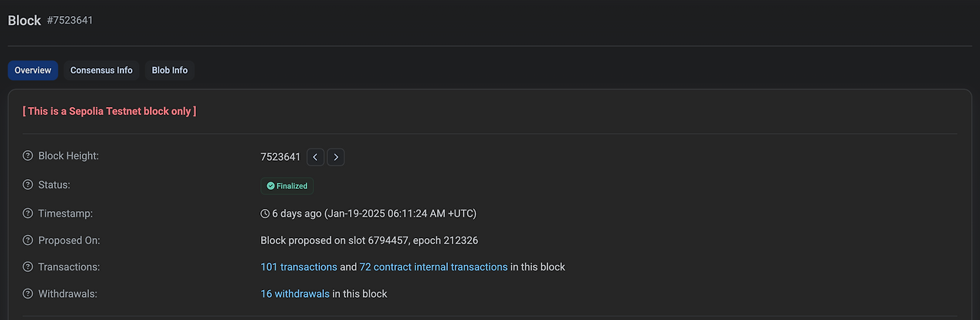This screenshot has width=980, height=320.
Task: Click the green check icon in Finalized badge
Action: click(x=270, y=186)
